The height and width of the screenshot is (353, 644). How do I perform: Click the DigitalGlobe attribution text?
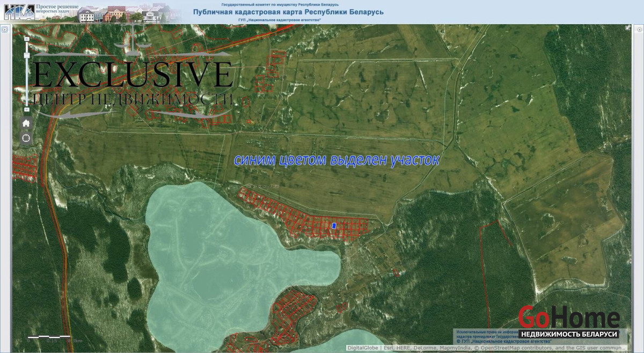coord(363,348)
